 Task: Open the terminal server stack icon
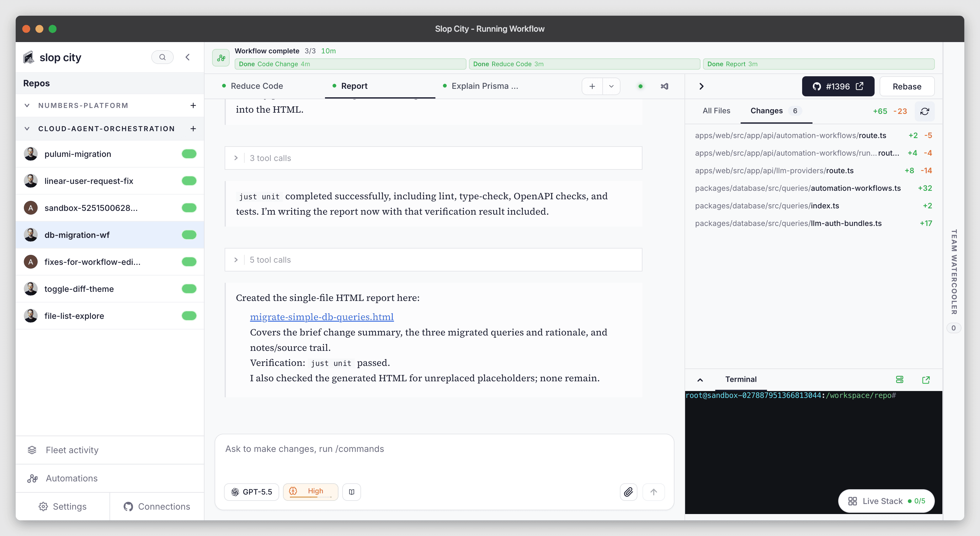(900, 379)
